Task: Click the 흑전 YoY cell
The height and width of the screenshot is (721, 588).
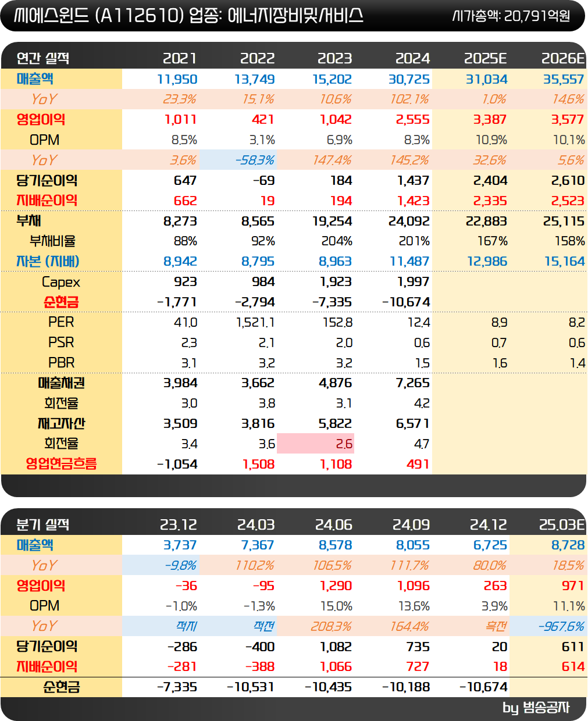Action: pyautogui.click(x=496, y=626)
